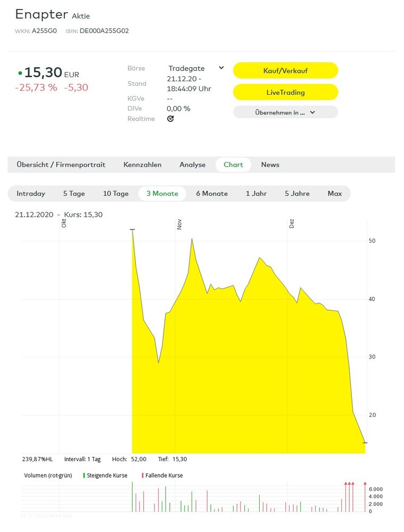This screenshot has width=404, height=532.
Task: Click the Fallende Kurse legend entry
Action: (162, 476)
